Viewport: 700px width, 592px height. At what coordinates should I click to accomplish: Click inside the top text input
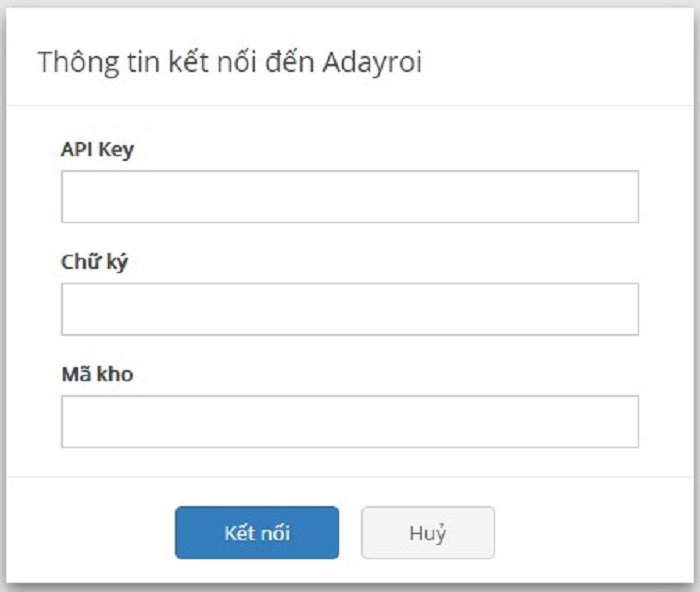[x=349, y=197]
